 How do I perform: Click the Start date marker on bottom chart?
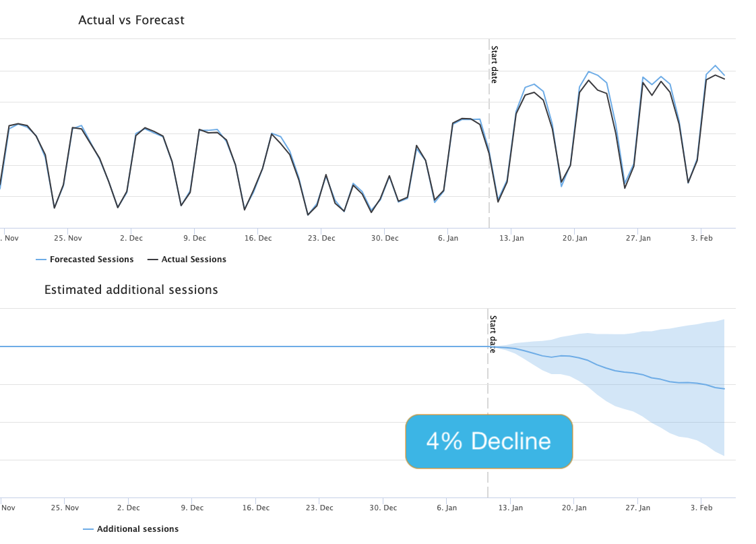tap(493, 334)
